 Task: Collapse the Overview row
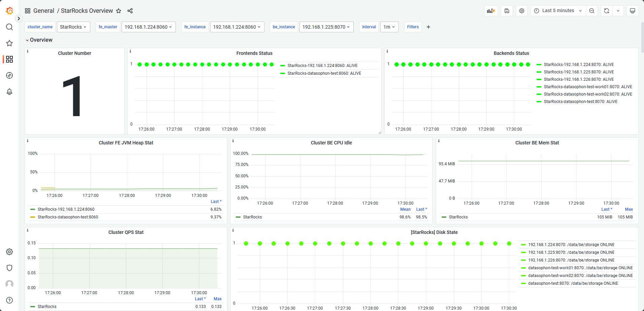point(39,40)
